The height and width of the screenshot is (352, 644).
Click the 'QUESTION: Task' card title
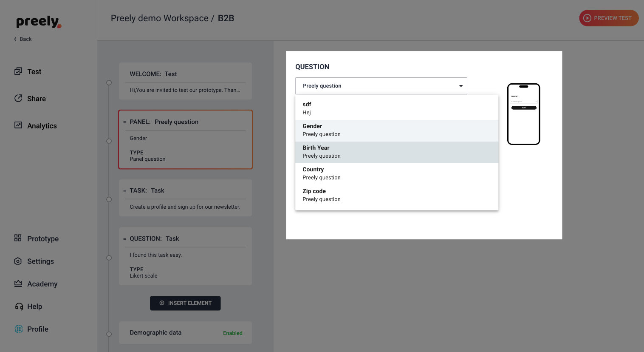pos(154,238)
